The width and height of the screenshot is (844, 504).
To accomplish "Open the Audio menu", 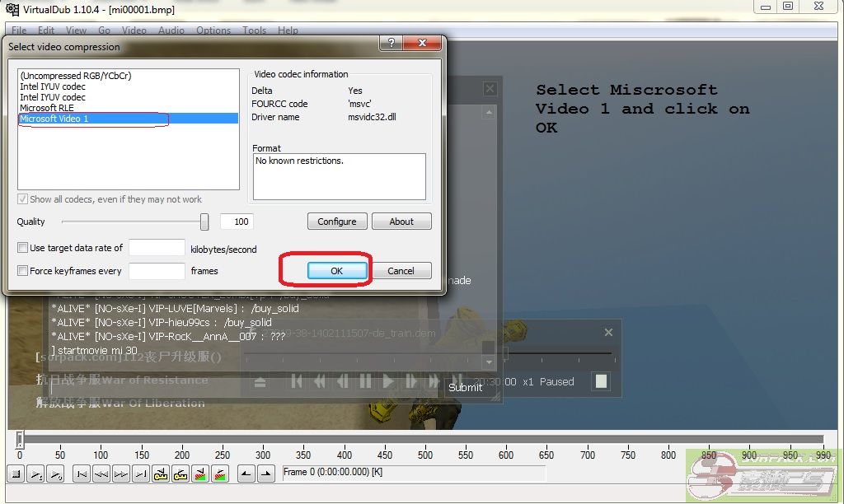I will coord(171,30).
